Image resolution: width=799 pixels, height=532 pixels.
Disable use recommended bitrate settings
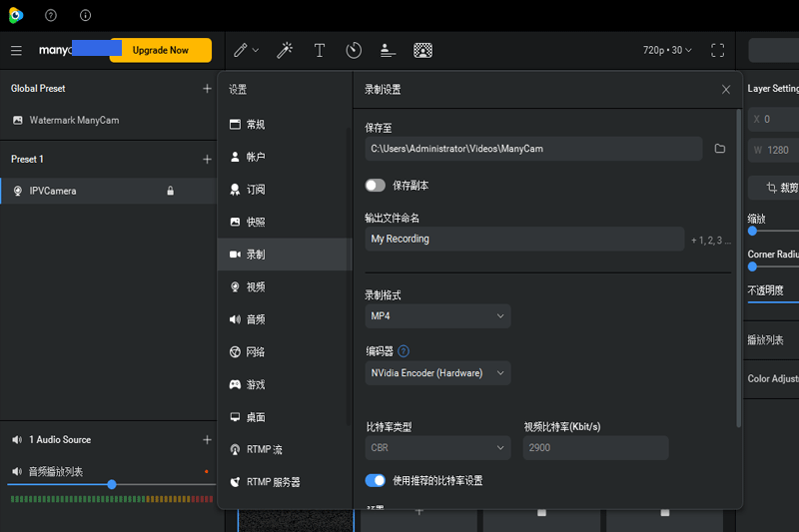tap(376, 480)
